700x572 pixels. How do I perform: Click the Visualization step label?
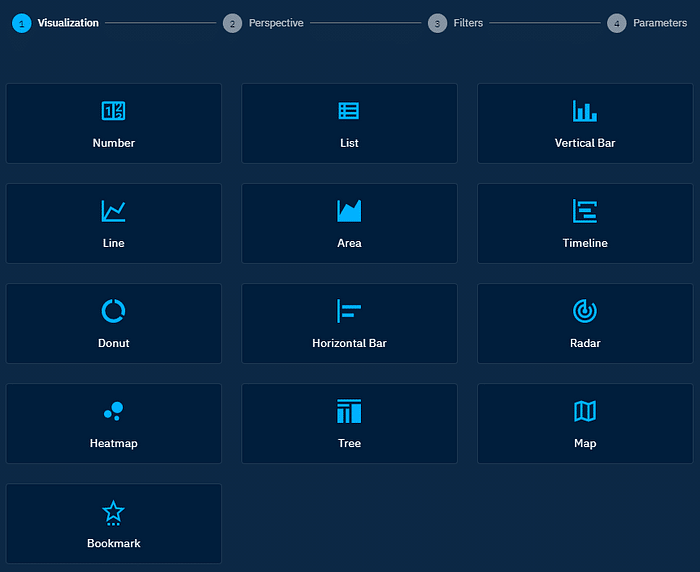[68, 23]
